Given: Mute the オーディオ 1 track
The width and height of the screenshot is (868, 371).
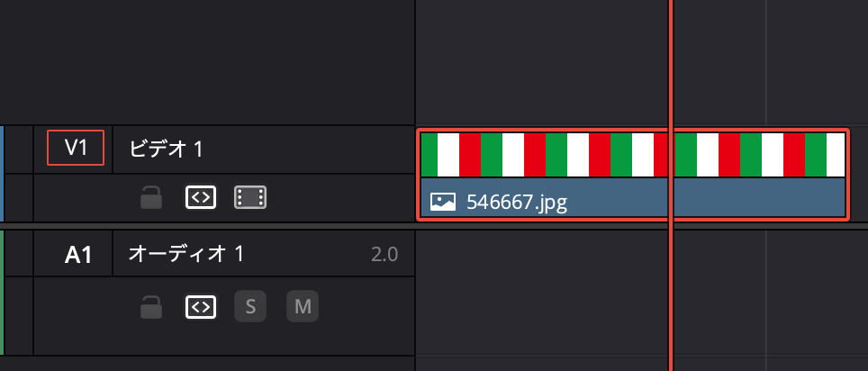Looking at the screenshot, I should point(303,308).
